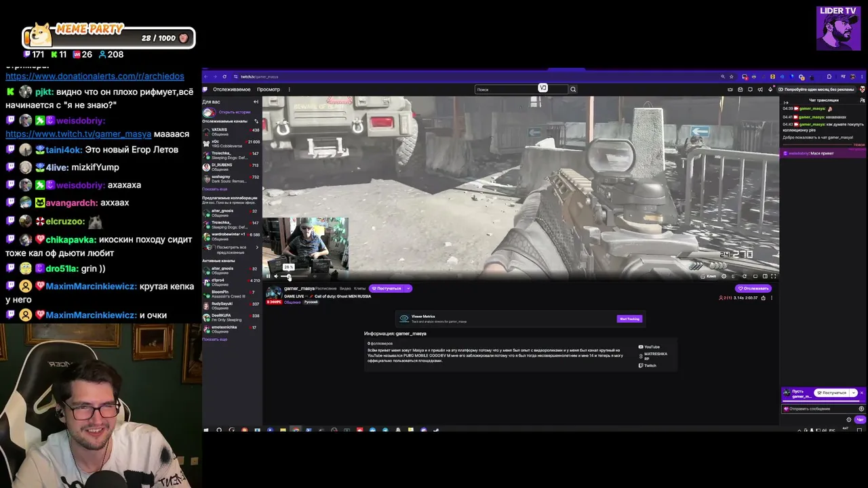This screenshot has width=868, height=488.
Task: Open the YouTube social link
Action: click(x=650, y=347)
